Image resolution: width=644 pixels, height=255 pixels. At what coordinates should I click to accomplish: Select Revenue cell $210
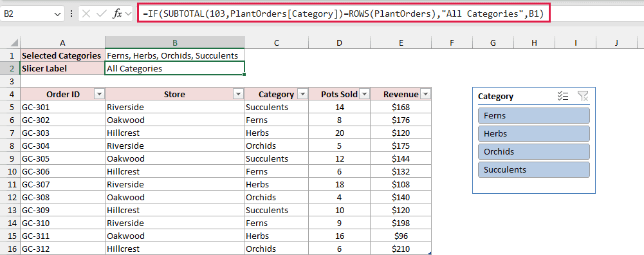coord(400,249)
